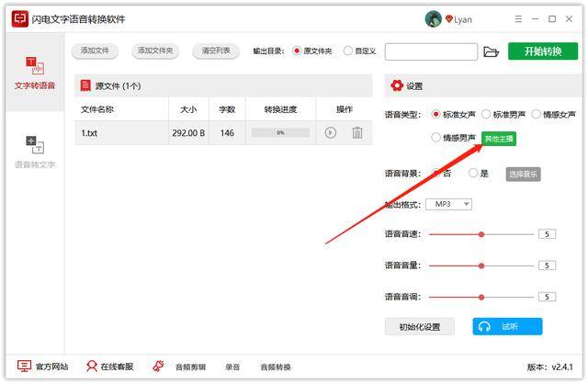Choose the 情感女声 voice type

tap(536, 114)
